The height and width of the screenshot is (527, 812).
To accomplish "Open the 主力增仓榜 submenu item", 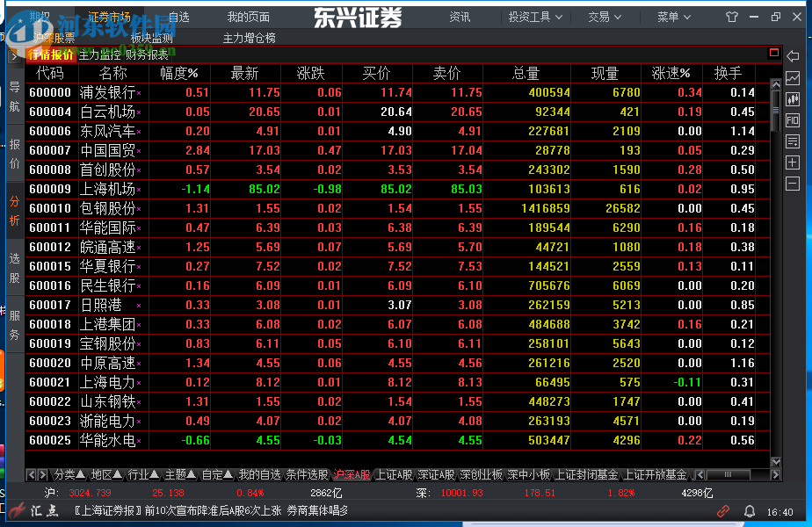I will tap(249, 39).
